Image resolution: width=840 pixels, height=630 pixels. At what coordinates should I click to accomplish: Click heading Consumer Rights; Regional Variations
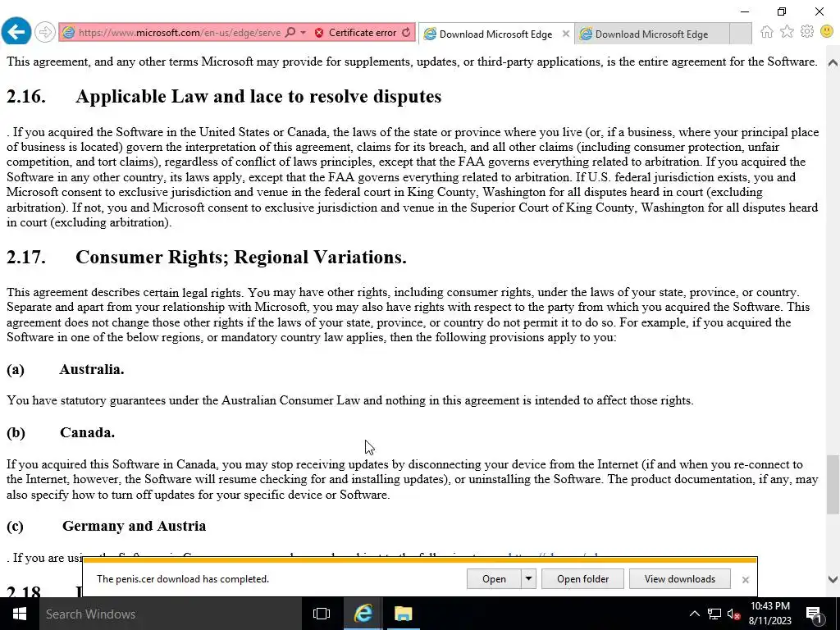[x=241, y=257]
